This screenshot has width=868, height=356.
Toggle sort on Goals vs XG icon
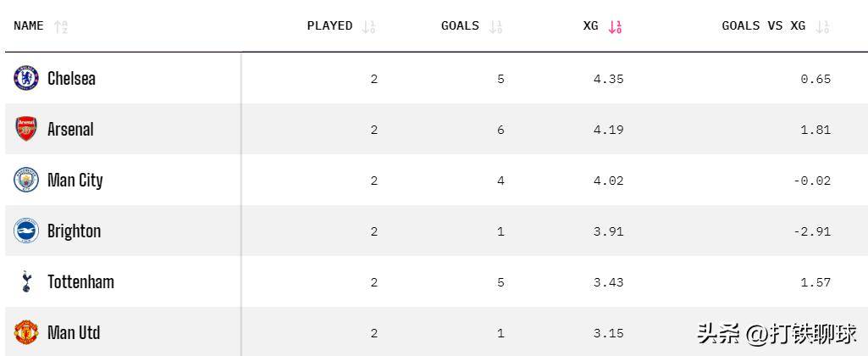coord(822,26)
